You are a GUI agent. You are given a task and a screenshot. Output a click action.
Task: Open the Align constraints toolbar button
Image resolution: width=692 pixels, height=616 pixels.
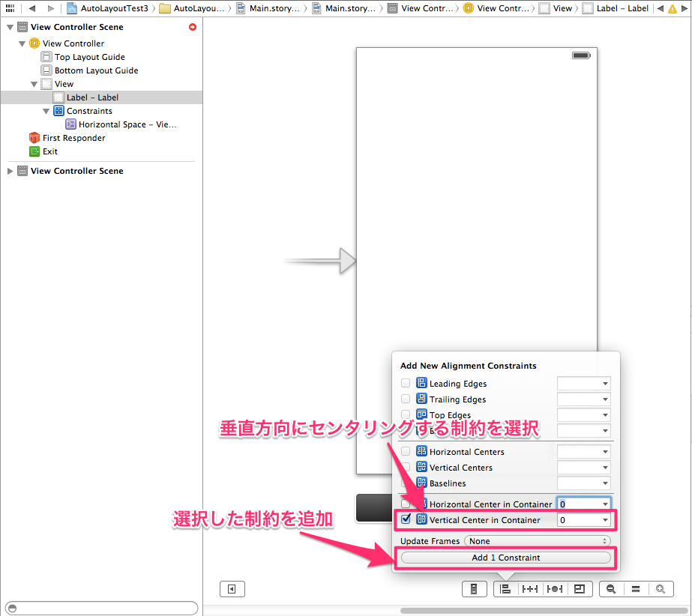(x=505, y=588)
